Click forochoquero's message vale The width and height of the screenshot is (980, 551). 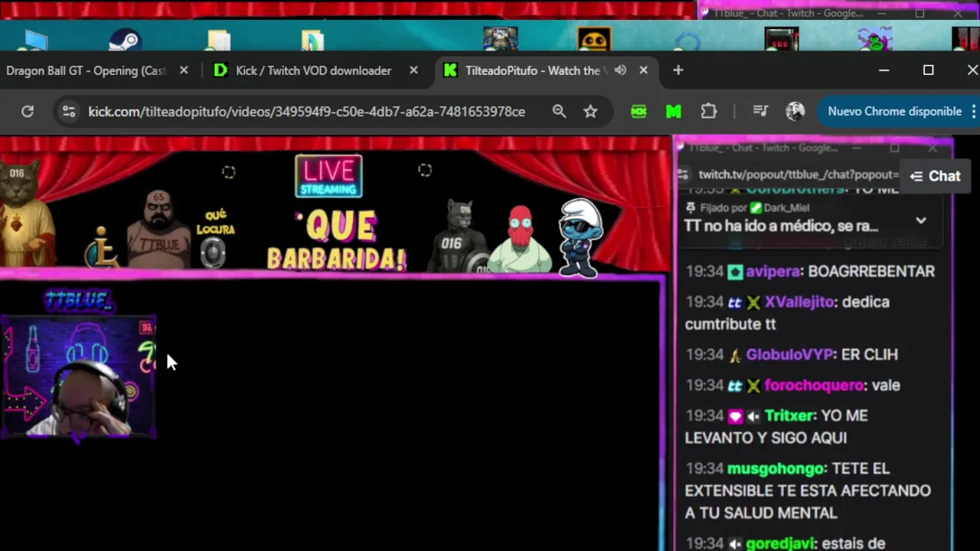(886, 386)
